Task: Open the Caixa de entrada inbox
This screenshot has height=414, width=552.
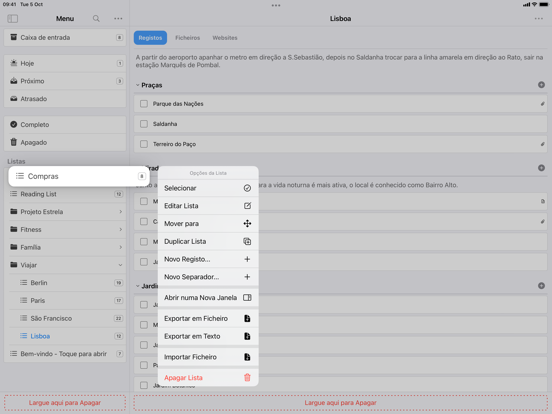Action: [x=65, y=37]
